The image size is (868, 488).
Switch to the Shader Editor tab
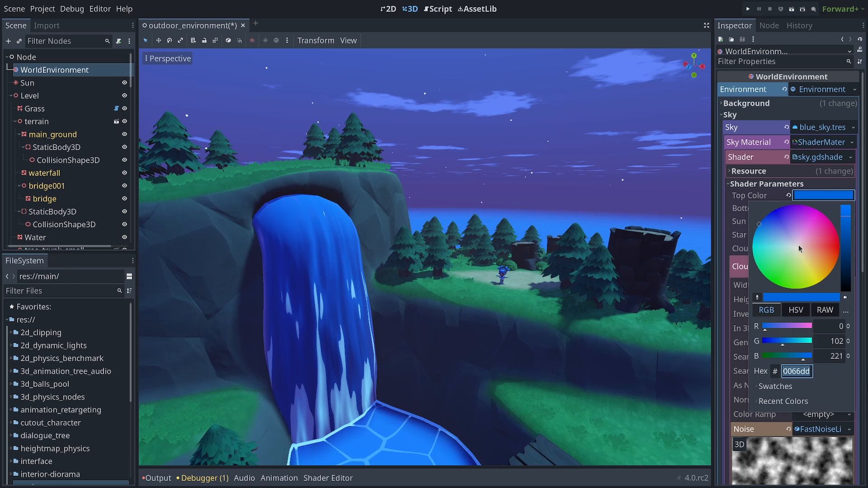(x=329, y=477)
